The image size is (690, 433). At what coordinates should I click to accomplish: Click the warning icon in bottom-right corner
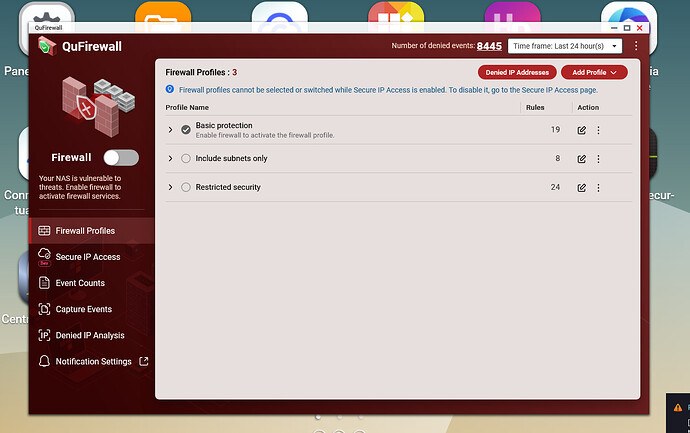[x=678, y=408]
